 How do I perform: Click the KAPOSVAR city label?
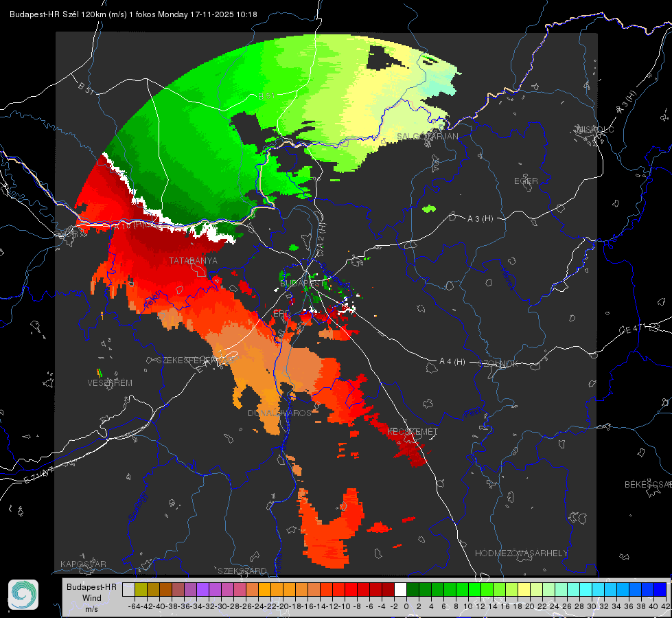tap(83, 564)
